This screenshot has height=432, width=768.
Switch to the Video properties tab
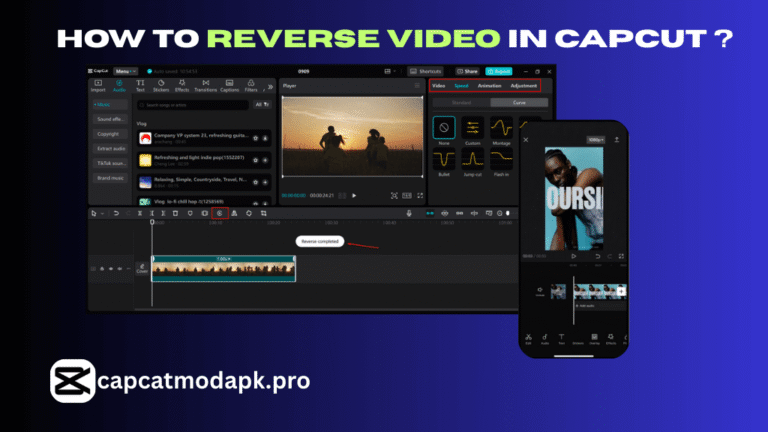(438, 86)
